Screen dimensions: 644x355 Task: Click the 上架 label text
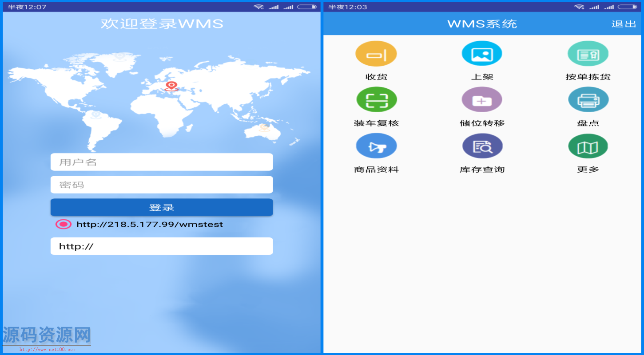pos(482,77)
